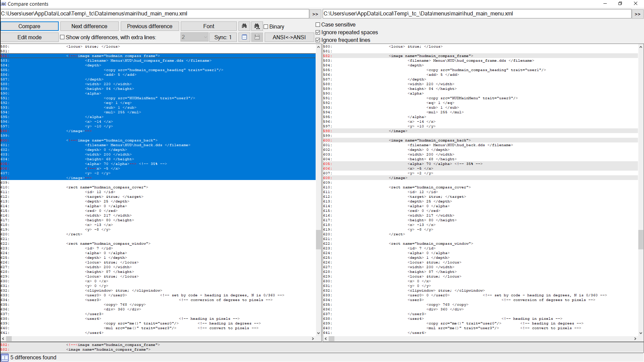Click the status bar view layout icon

[5, 357]
